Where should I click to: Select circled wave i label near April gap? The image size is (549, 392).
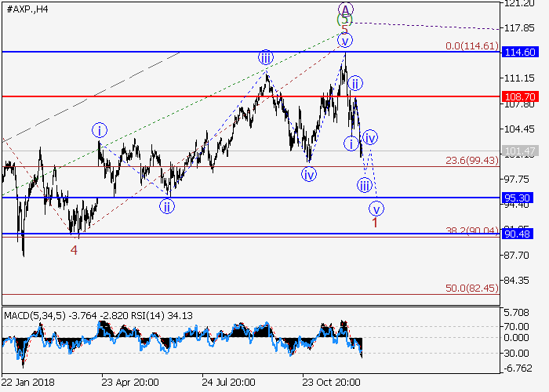(99, 130)
